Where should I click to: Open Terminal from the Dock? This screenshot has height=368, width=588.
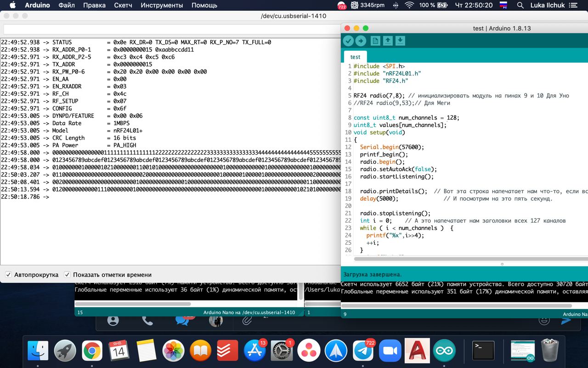[x=483, y=351]
